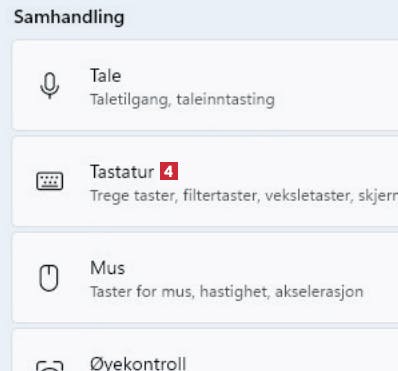Click the eye control icon near Øyekontroll
The width and height of the screenshot is (398, 371).
pyautogui.click(x=50, y=366)
